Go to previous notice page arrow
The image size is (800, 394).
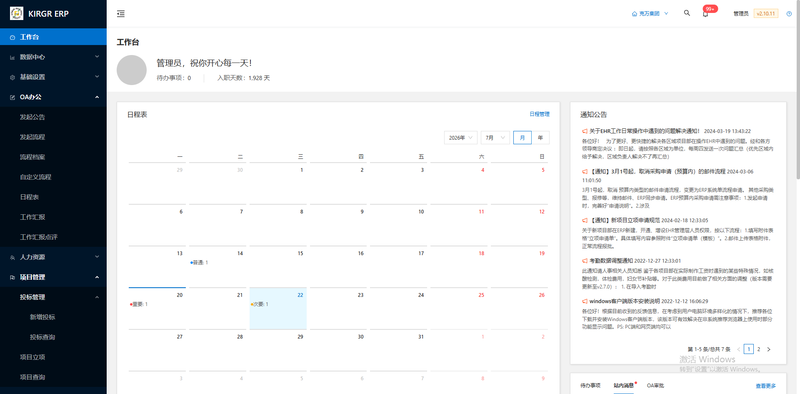point(739,350)
